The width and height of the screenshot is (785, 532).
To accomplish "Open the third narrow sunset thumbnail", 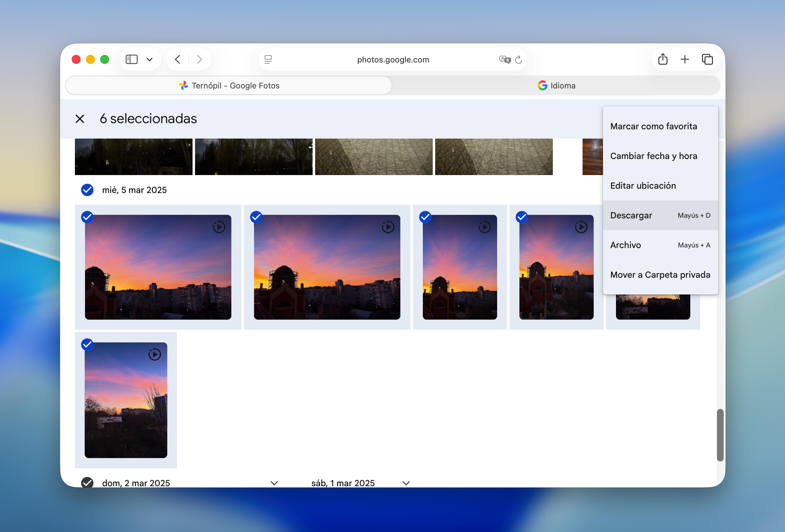I will pyautogui.click(x=460, y=267).
